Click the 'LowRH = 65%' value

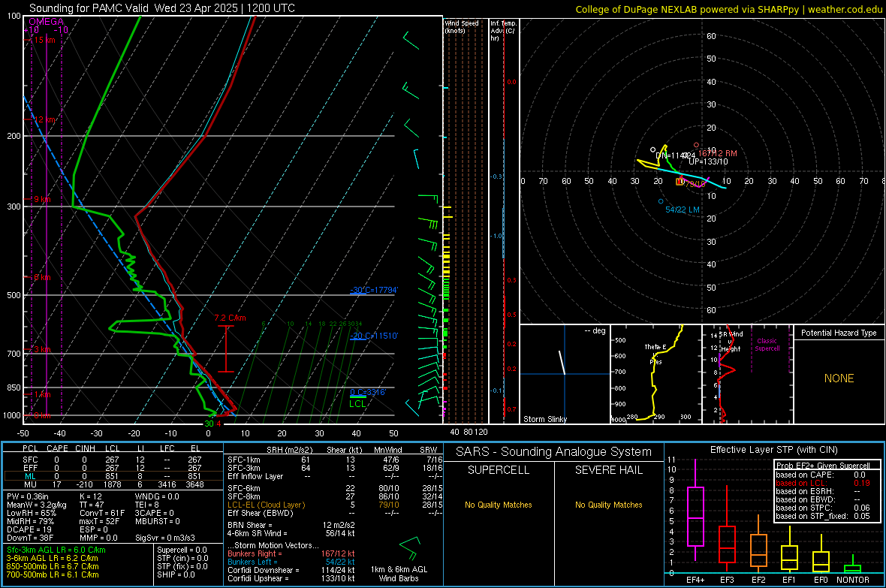[x=32, y=513]
